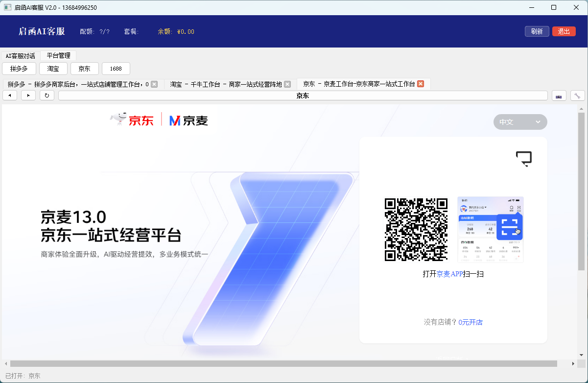The width and height of the screenshot is (588, 383).
Task: Open the 淘宝 platform button
Action: pos(53,69)
